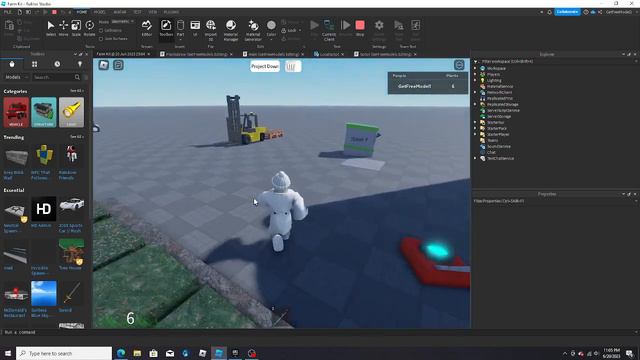Open the Mode Geometric dropdown
The image size is (640, 360).
point(122,22)
